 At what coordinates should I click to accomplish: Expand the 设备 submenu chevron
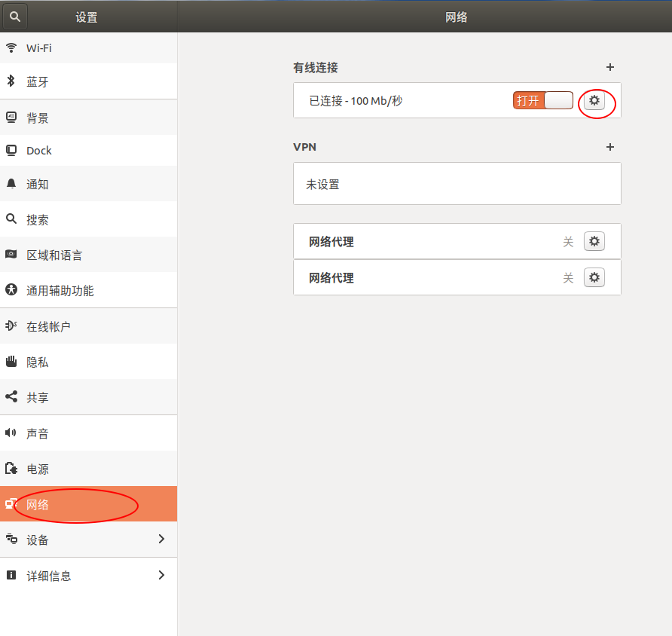161,539
